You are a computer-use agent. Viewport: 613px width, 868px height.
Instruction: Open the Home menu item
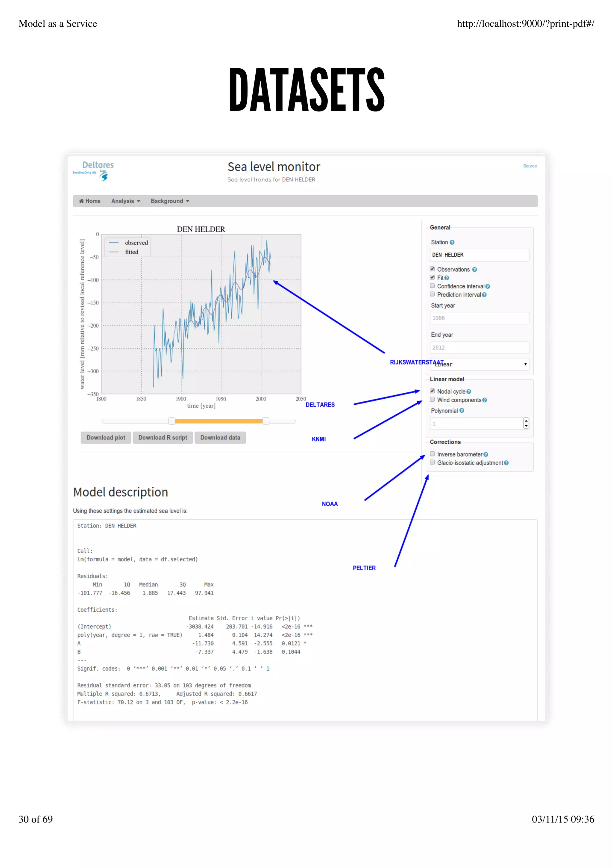89,201
